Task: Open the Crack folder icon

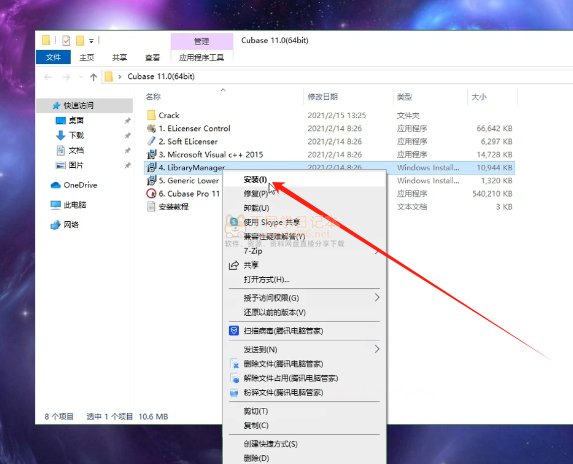Action: coord(151,115)
